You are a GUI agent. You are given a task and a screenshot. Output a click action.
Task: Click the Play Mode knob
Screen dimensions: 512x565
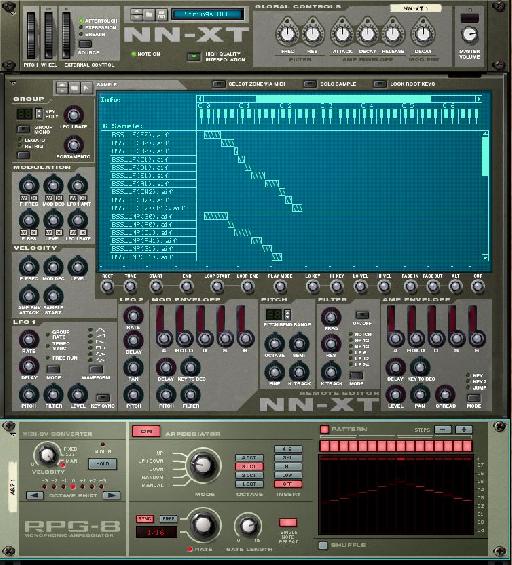pyautogui.click(x=280, y=286)
